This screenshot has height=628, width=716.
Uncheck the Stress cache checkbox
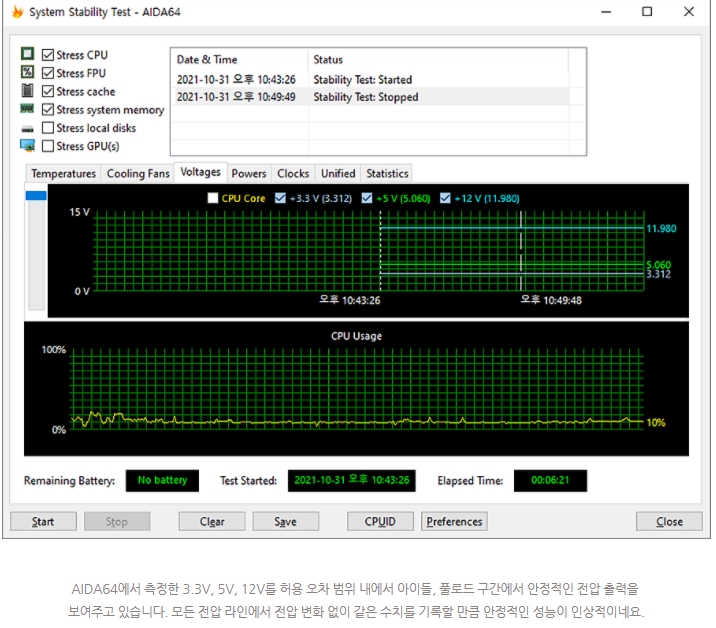[x=47, y=91]
